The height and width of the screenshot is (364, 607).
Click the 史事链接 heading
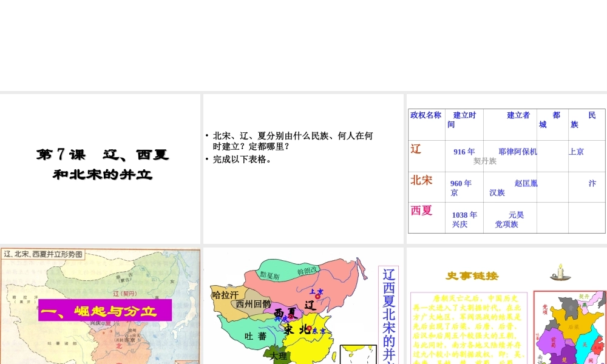472,276
